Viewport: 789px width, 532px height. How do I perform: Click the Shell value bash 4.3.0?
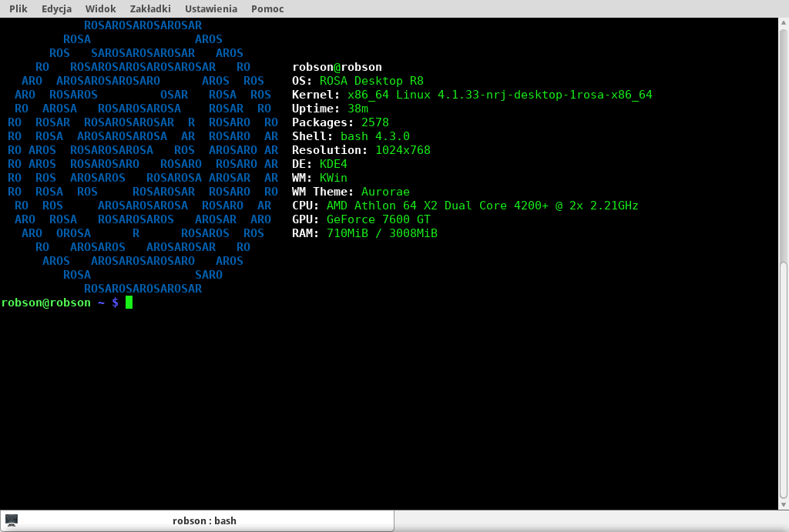point(375,136)
